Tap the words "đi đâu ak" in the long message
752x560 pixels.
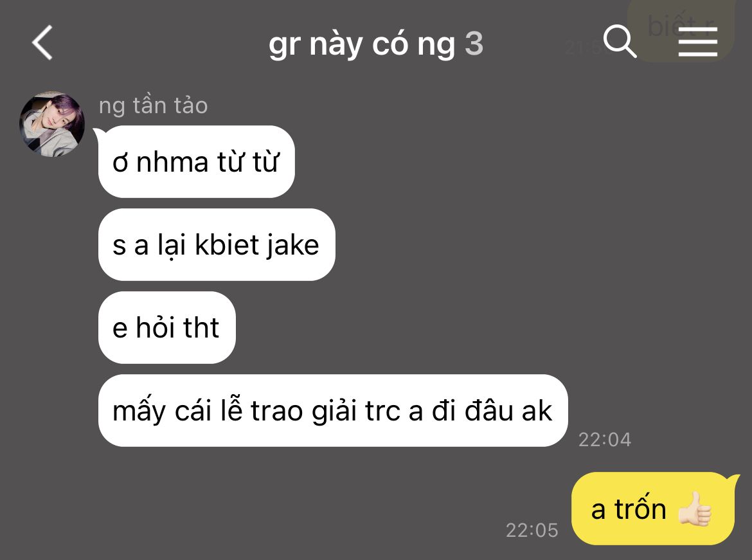click(x=492, y=411)
